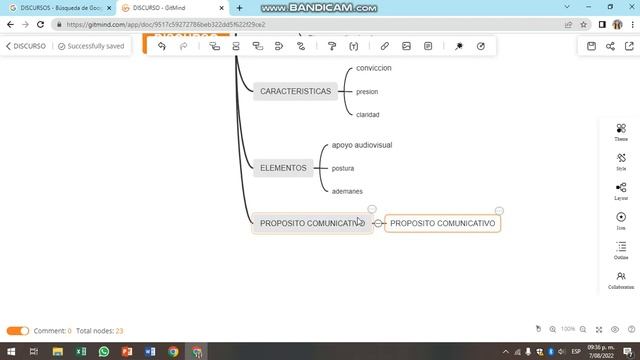Open Excel from the taskbar
Image resolution: width=640 pixels, height=360 pixels.
[x=81, y=351]
